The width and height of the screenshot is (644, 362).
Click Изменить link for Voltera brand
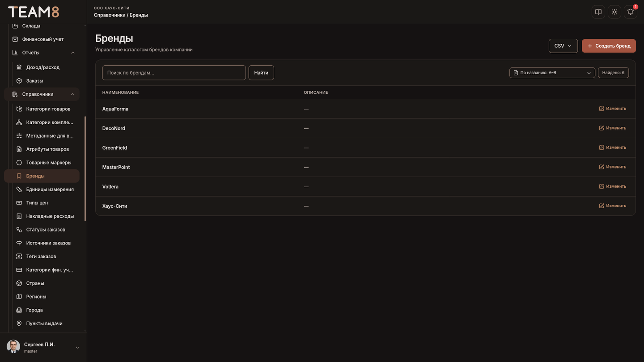[x=613, y=186]
